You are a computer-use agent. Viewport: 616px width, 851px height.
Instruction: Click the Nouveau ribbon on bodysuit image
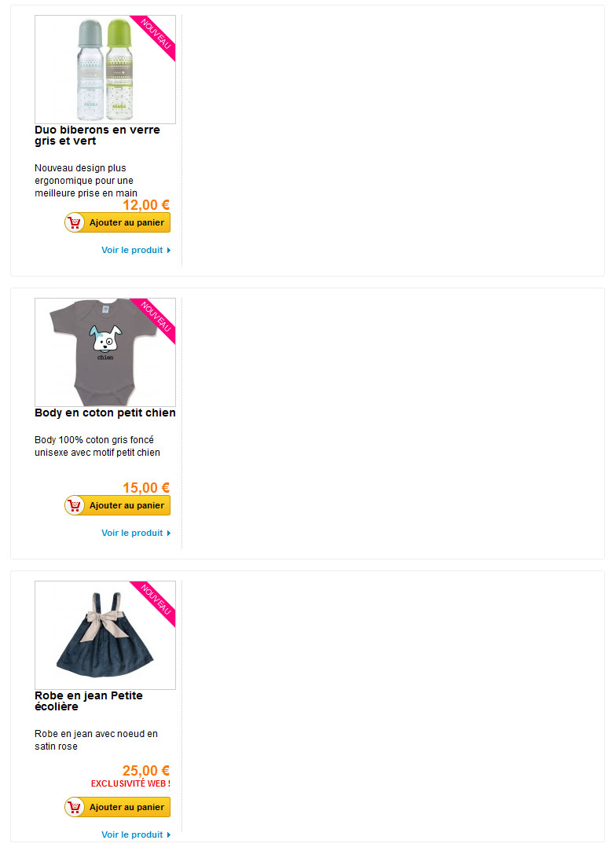[156, 317]
